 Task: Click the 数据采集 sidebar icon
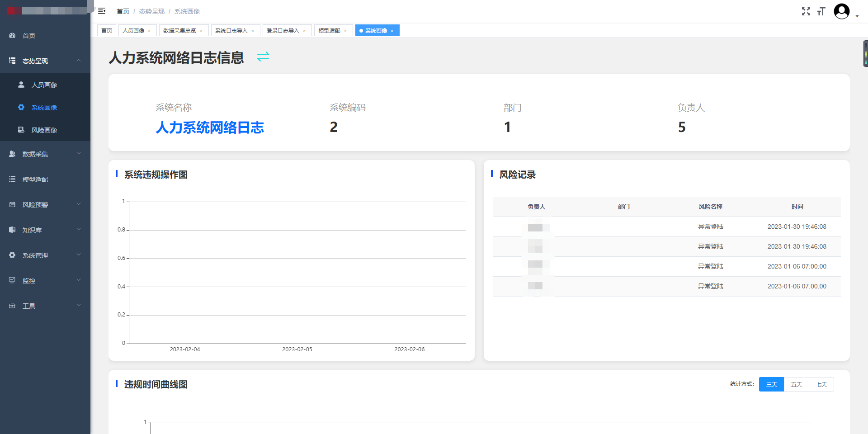tap(12, 154)
